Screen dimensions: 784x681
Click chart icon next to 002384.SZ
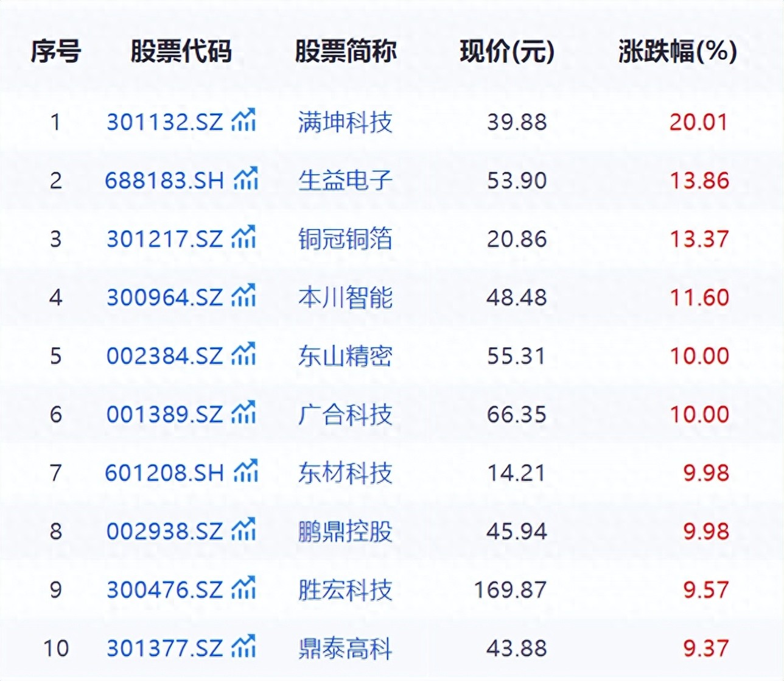[x=243, y=355]
